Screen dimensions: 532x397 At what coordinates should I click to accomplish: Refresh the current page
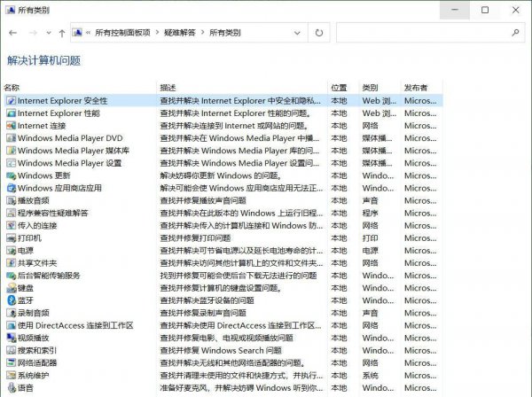click(319, 33)
